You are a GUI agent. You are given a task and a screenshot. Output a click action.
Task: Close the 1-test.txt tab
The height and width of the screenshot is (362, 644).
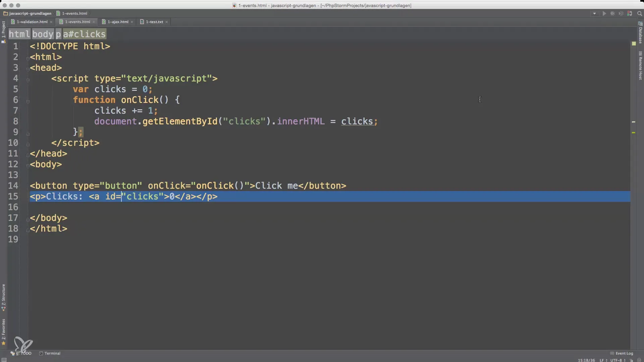167,22
